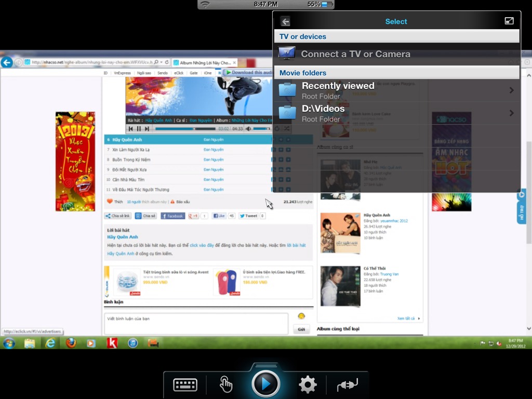Viewport: 532px width, 399px height.
Task: Mute the web player speaker icon
Action: 248,129
